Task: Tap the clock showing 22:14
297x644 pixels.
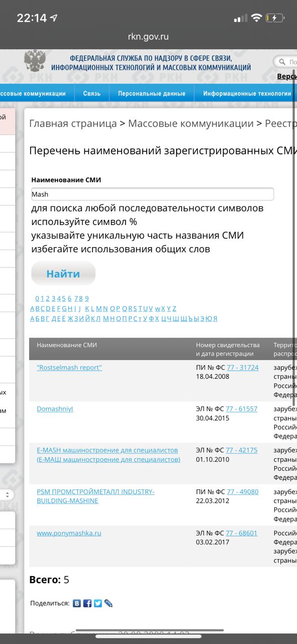Action: point(32,18)
